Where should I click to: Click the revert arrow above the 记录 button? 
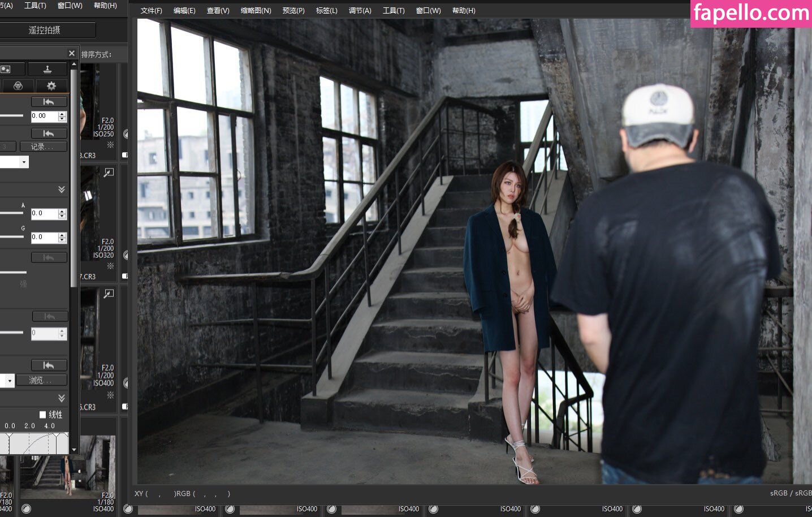click(x=49, y=133)
